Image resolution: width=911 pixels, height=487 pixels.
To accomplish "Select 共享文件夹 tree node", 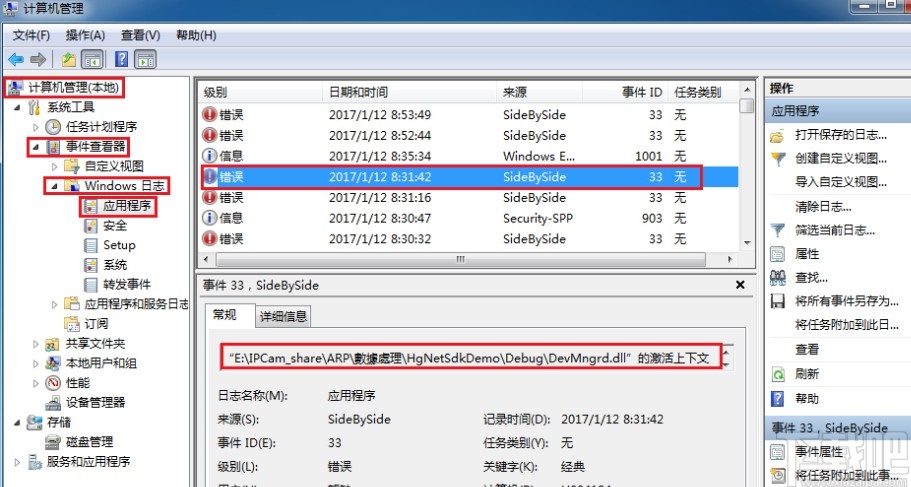I will (95, 343).
